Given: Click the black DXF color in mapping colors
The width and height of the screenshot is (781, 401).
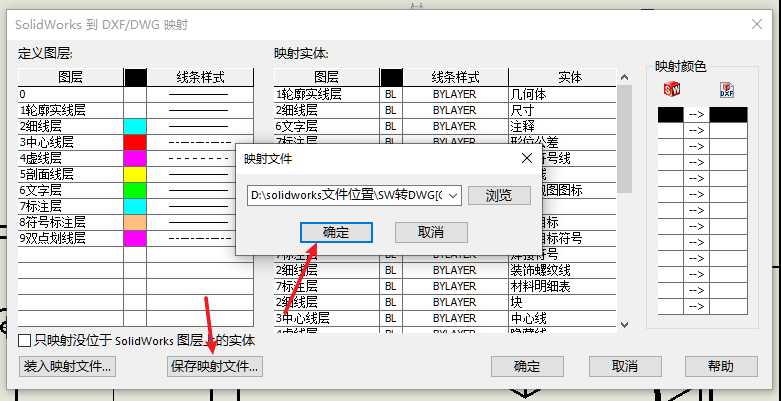Looking at the screenshot, I should click(728, 115).
